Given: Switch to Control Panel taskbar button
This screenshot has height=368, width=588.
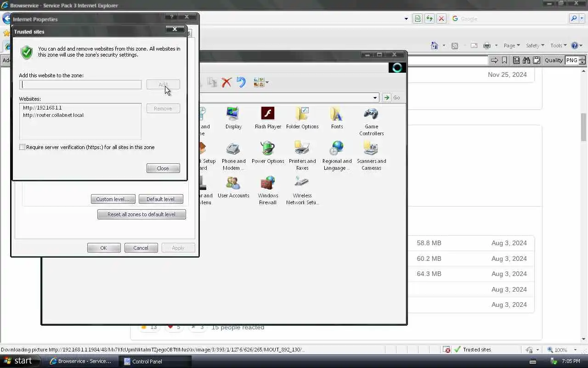Looking at the screenshot, I should tap(155, 362).
